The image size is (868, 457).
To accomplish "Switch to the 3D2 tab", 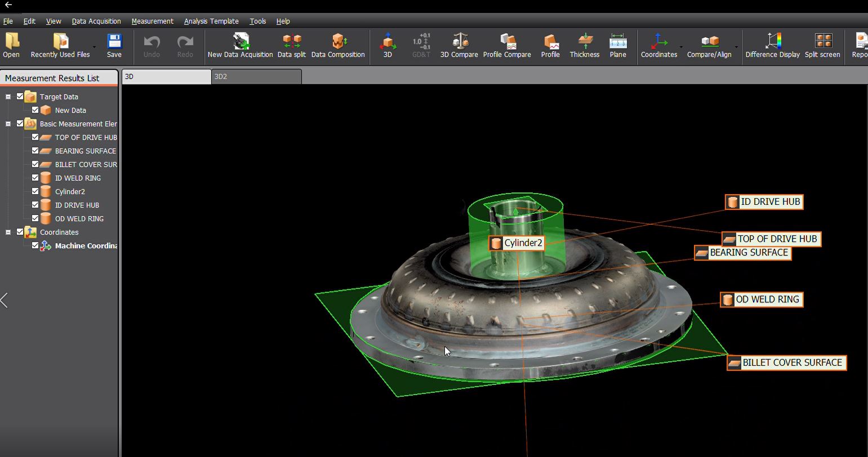I will pos(257,77).
